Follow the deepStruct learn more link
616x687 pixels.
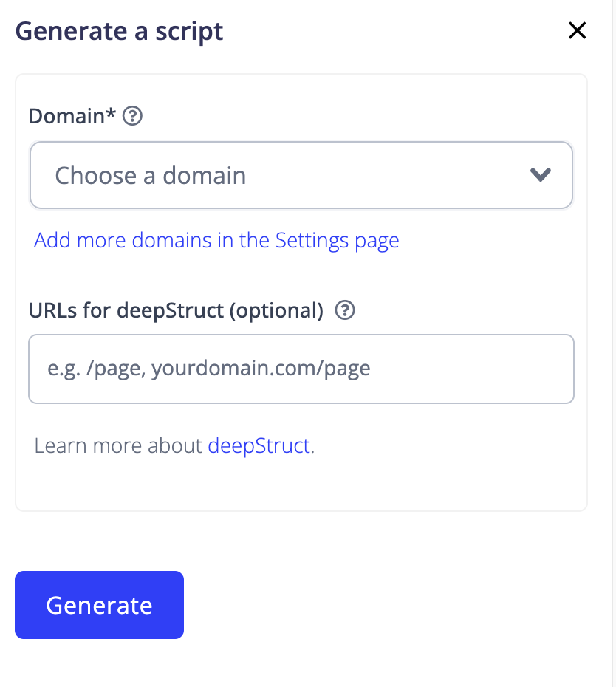tap(259, 445)
